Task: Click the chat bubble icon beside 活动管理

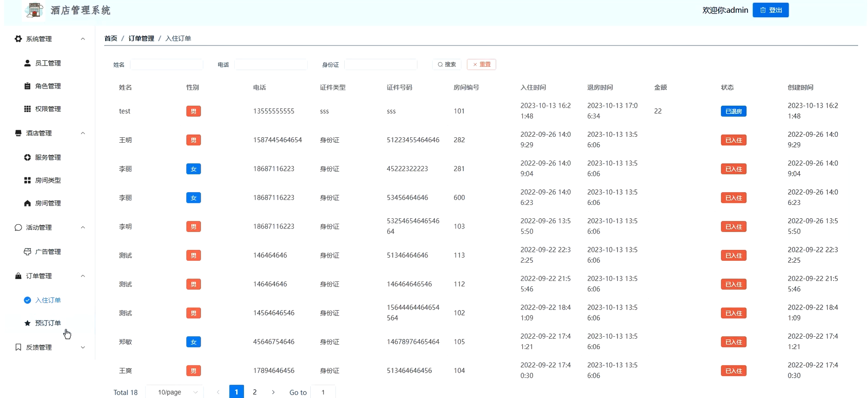Action: (18, 227)
